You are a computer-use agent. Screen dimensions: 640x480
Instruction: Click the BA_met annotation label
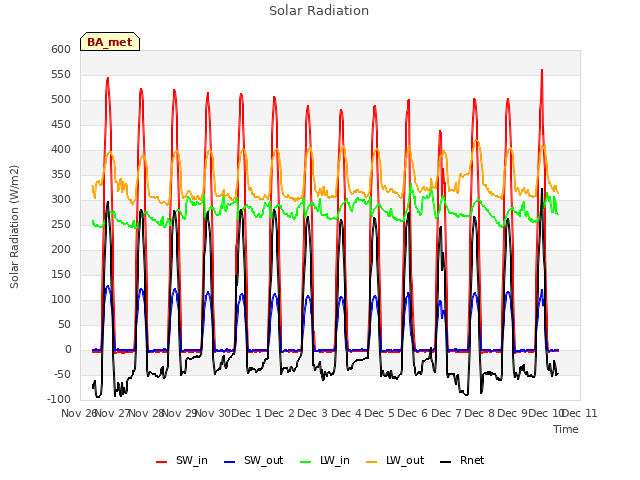click(110, 42)
